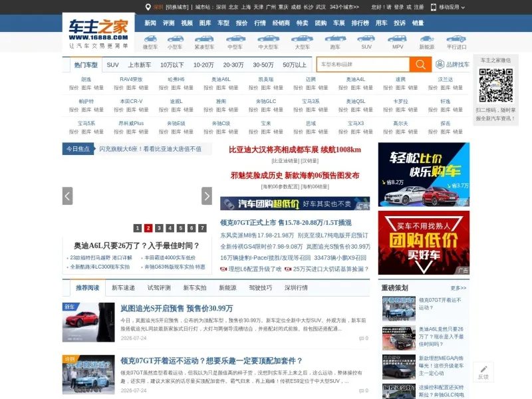Viewport: 532px width, 399px height.
Task: Click the 新能源 car type icon
Action: [427, 39]
